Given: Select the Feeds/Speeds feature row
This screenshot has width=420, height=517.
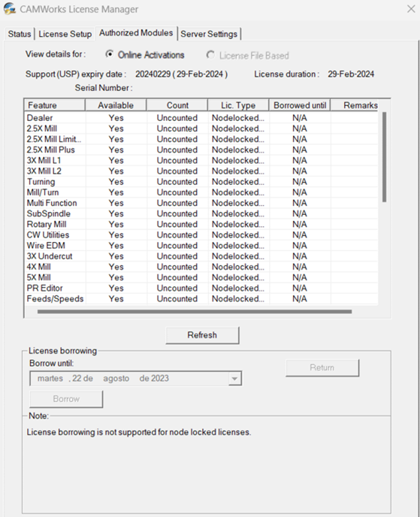Looking at the screenshot, I should pos(201,299).
